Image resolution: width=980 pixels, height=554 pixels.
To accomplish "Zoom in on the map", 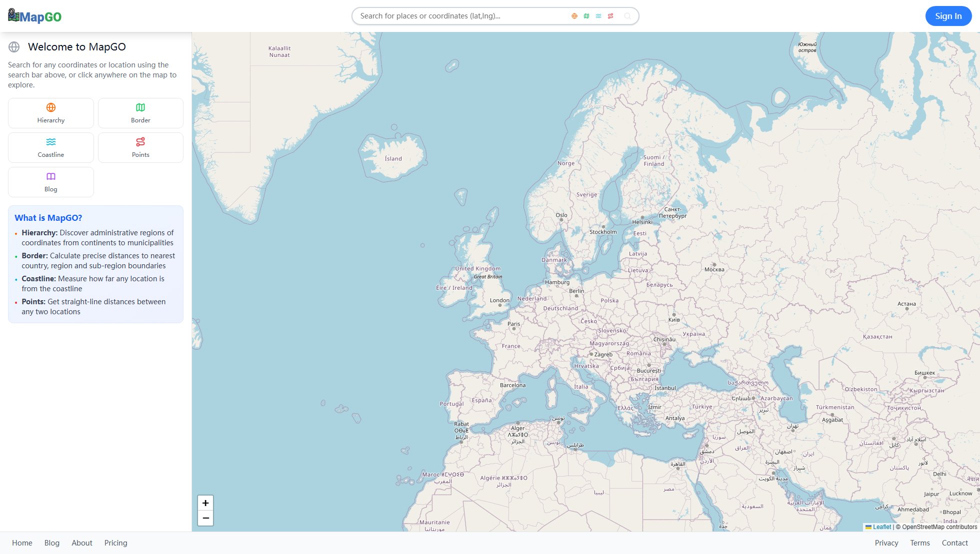I will (205, 503).
